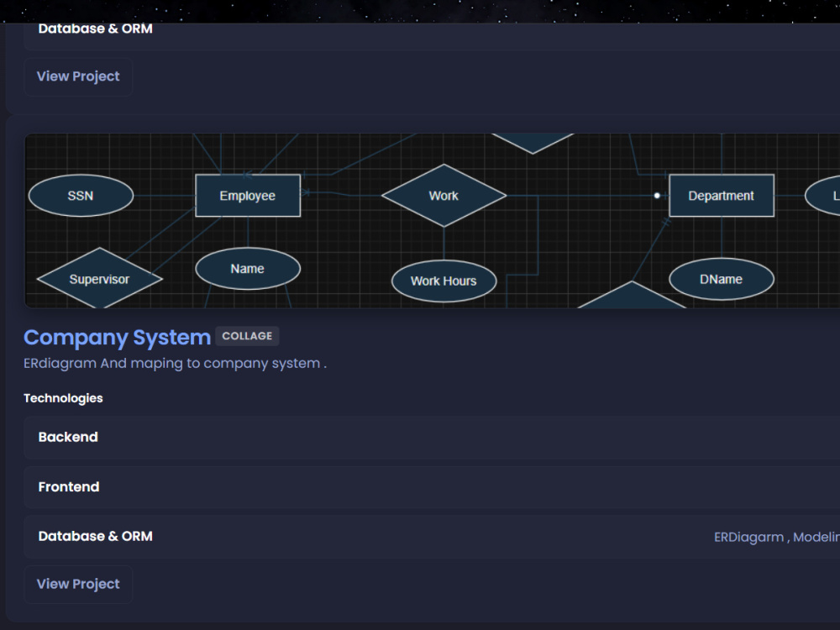Select the Work relationship diamond
The image size is (840, 630).
pyautogui.click(x=444, y=196)
